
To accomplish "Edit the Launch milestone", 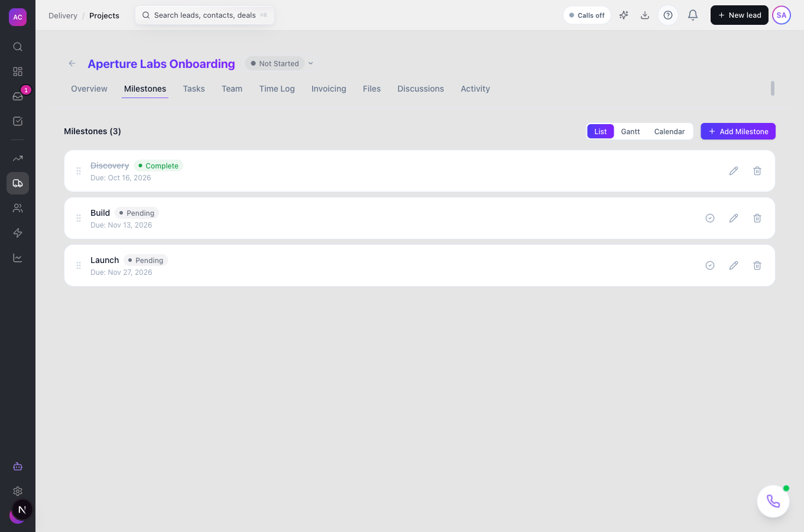I will tap(734, 265).
